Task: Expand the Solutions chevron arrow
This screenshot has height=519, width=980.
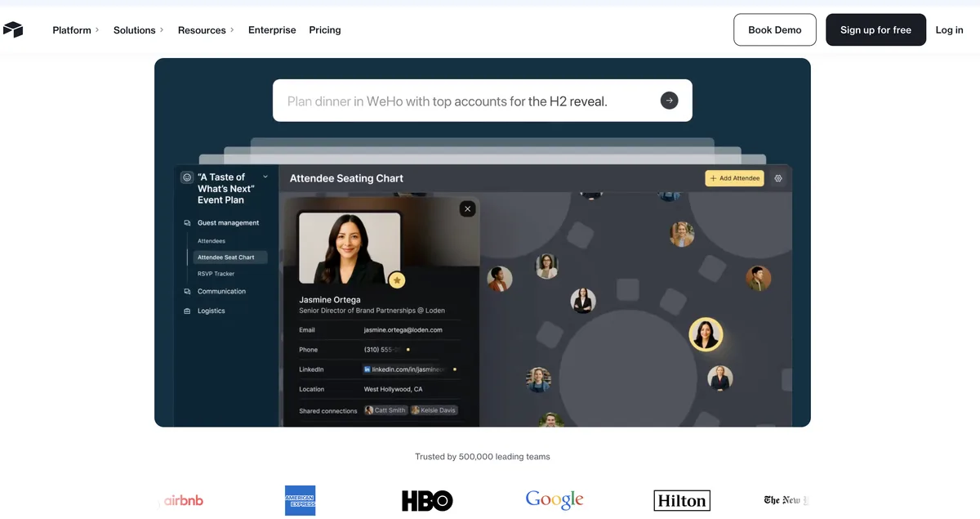Action: pos(161,30)
